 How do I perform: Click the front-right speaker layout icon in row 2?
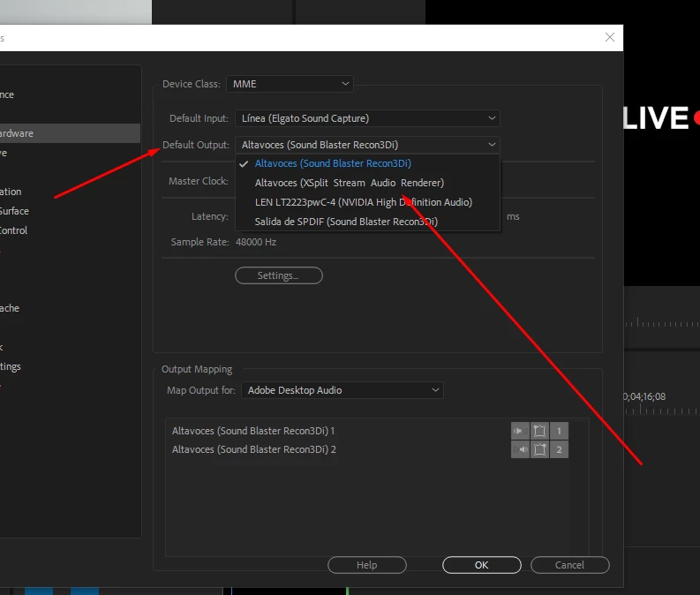[539, 449]
